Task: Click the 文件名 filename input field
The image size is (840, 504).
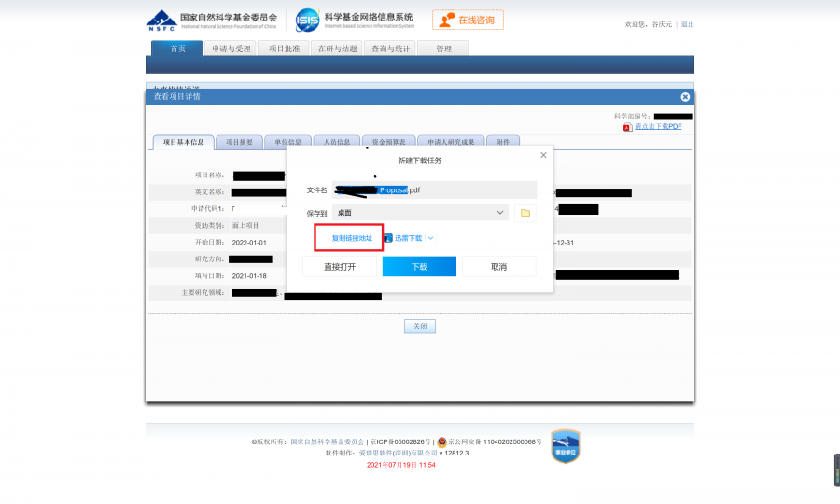Action: 434,190
